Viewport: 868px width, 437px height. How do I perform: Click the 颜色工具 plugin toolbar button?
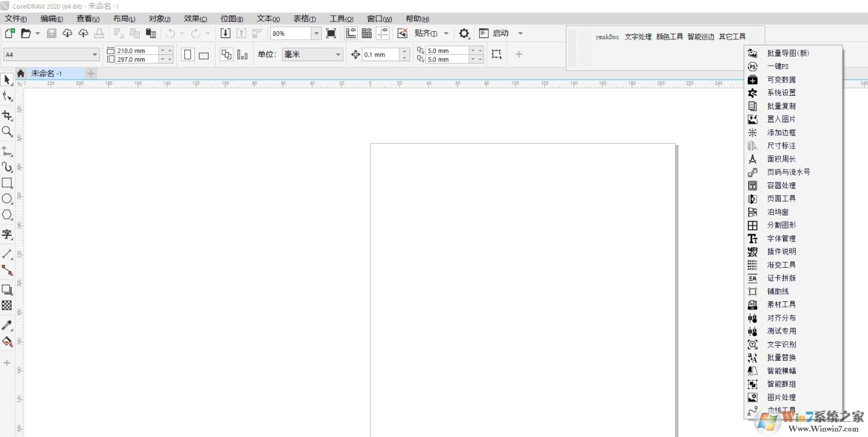pyautogui.click(x=669, y=37)
